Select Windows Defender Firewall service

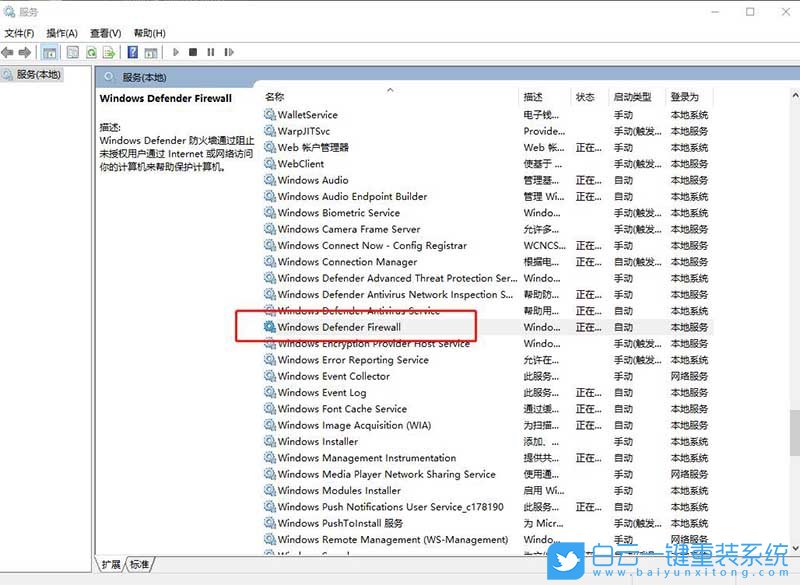point(340,327)
